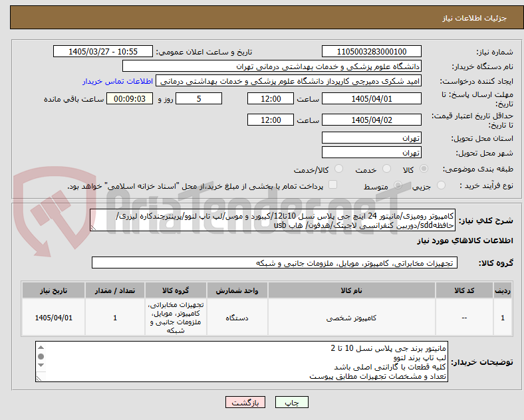
Task: Click the response deadline date 1405/04/01 field
Action: tap(372, 98)
